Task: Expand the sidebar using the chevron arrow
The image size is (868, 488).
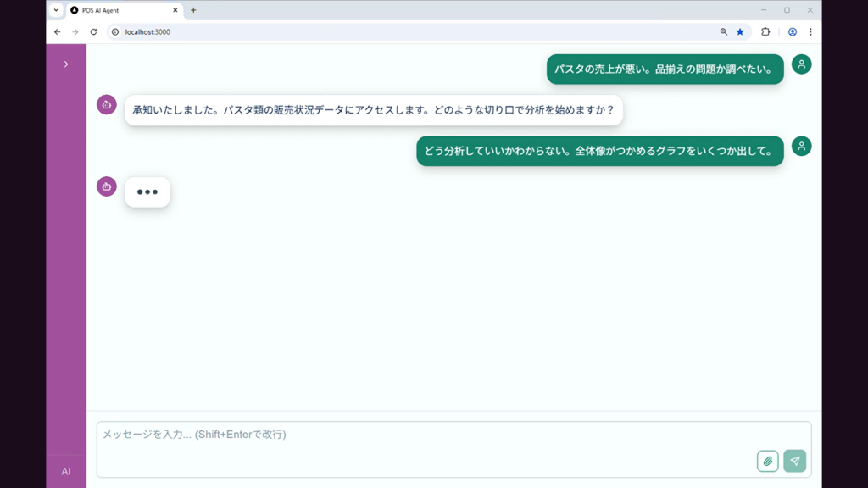Action: coord(65,64)
